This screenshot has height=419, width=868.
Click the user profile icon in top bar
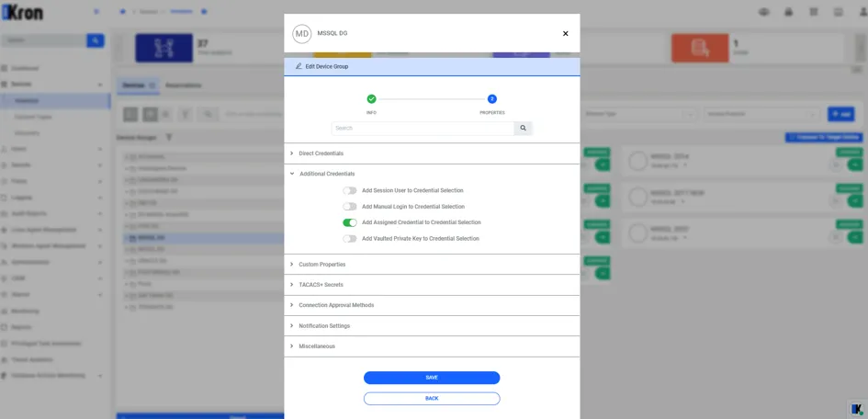click(863, 12)
